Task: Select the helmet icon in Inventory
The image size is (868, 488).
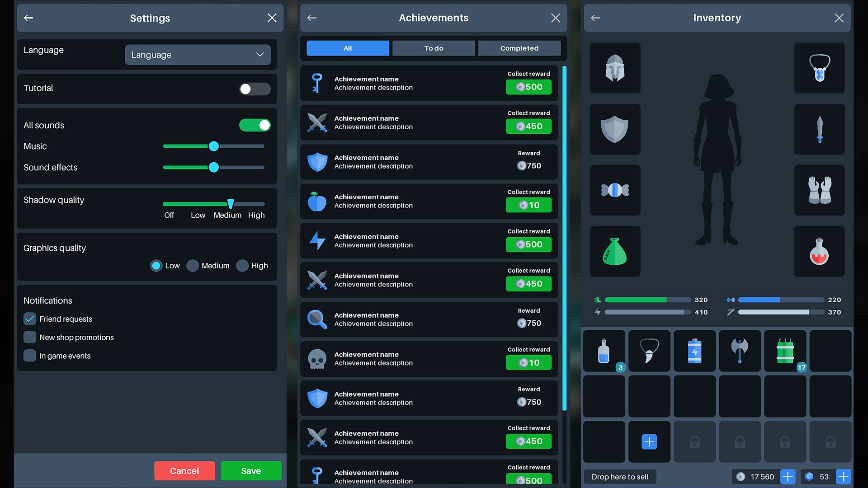Action: [x=615, y=68]
